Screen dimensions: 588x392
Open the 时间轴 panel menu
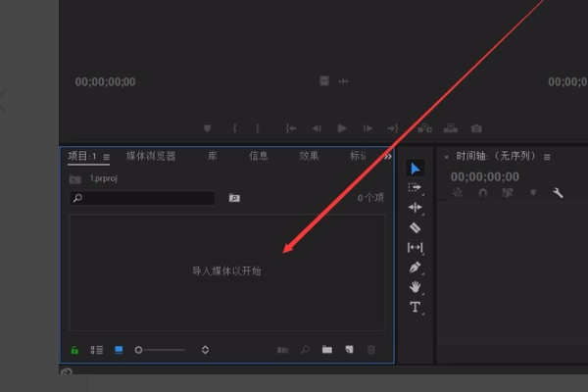coord(547,157)
